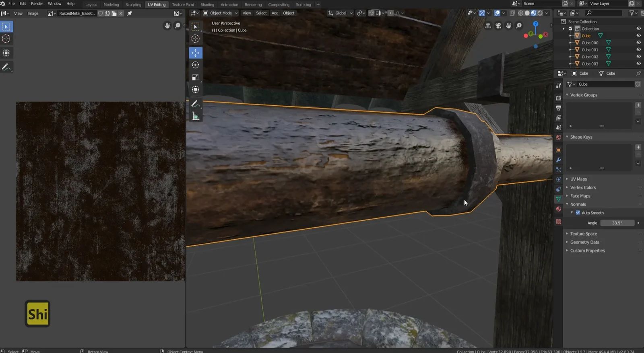The width and height of the screenshot is (644, 353).
Task: Toggle visibility of Cube.000 in outliner
Action: 638,43
